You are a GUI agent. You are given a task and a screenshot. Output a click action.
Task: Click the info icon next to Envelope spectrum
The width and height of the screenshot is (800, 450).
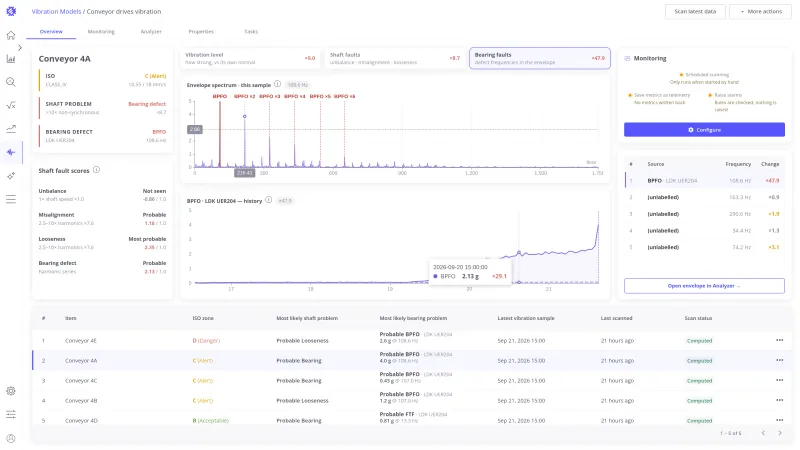coord(278,84)
